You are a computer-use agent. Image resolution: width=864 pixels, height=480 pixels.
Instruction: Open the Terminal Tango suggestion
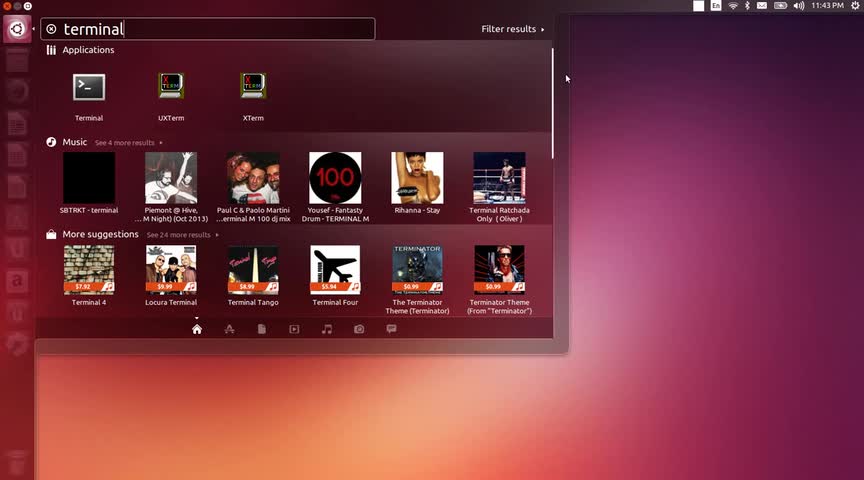[253, 269]
